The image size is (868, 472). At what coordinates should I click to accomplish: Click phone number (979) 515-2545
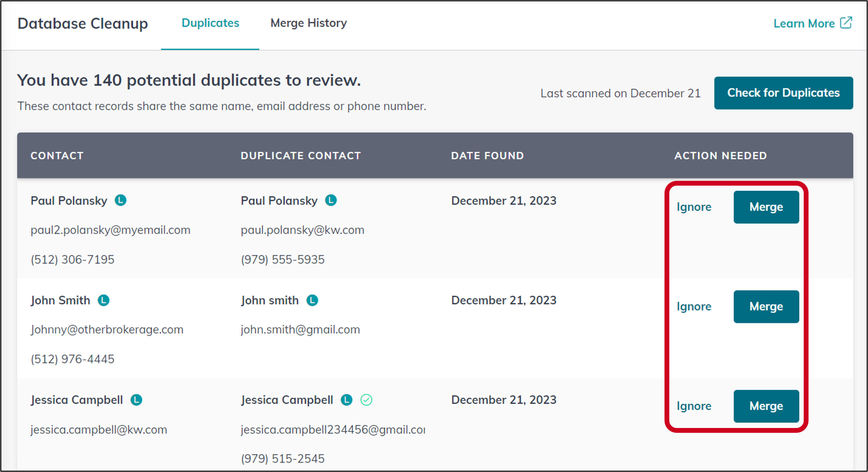click(283, 459)
